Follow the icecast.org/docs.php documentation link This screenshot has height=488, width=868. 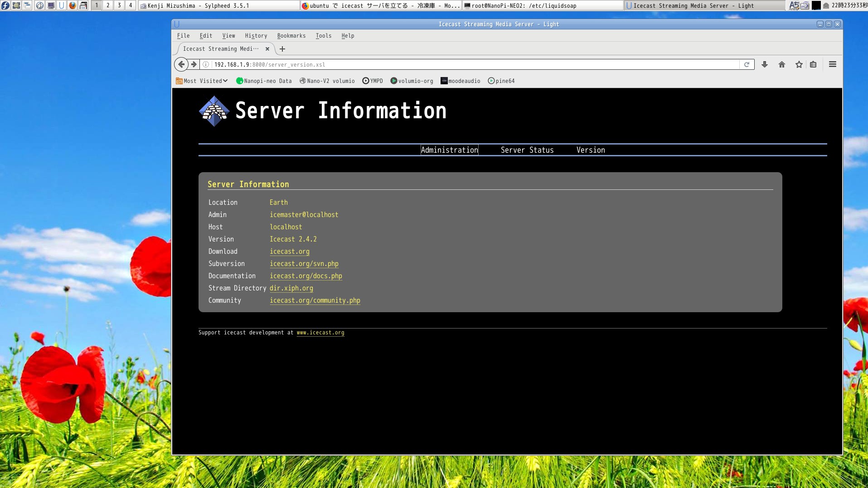[x=306, y=276]
